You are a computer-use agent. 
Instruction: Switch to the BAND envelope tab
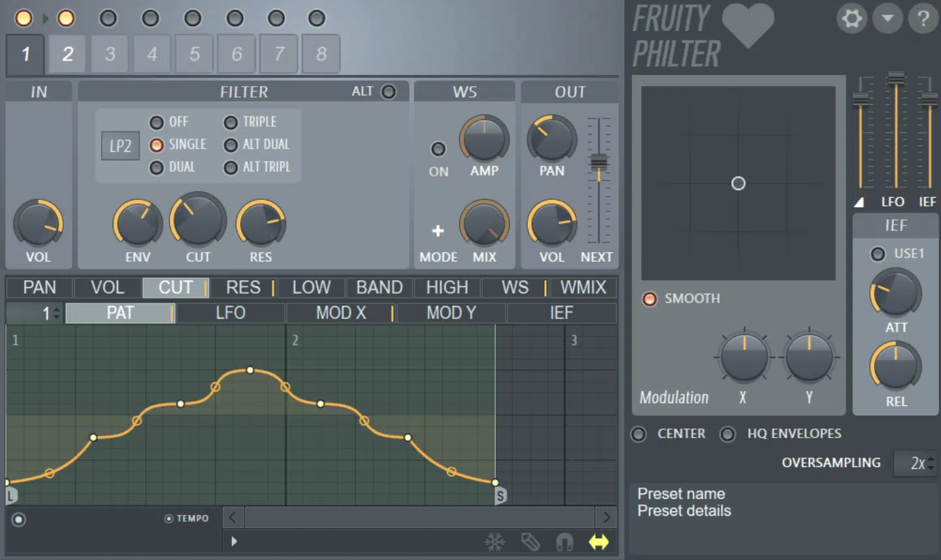[x=379, y=287]
